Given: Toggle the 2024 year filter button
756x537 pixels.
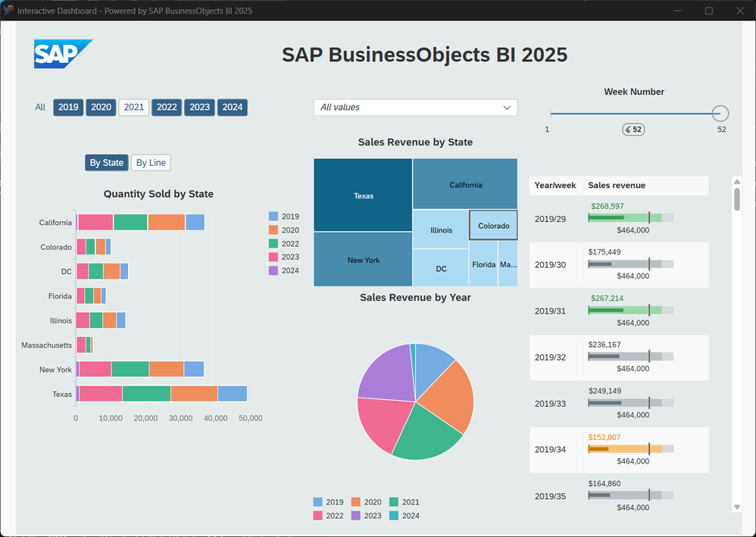Looking at the screenshot, I should (232, 107).
